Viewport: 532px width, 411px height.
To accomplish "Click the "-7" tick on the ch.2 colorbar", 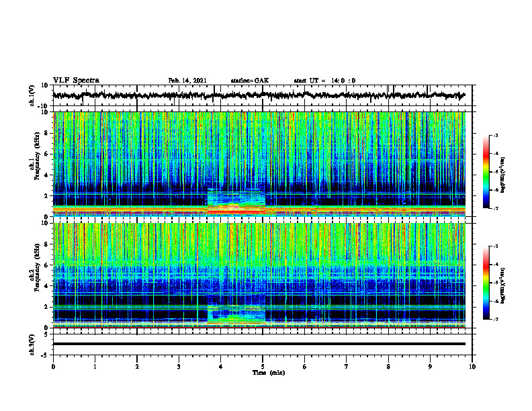I will click(495, 319).
